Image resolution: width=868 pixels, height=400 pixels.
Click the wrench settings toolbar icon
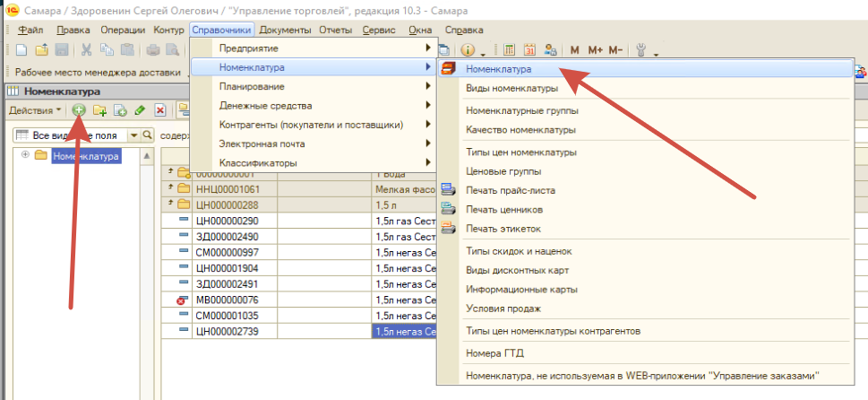point(641,50)
